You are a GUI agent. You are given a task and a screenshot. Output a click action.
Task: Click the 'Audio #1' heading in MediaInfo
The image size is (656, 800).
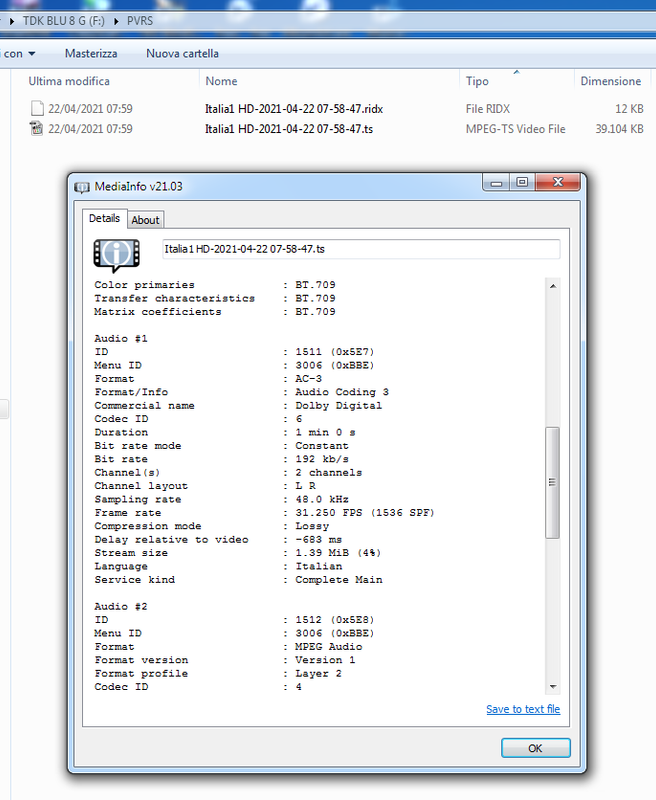[121, 338]
